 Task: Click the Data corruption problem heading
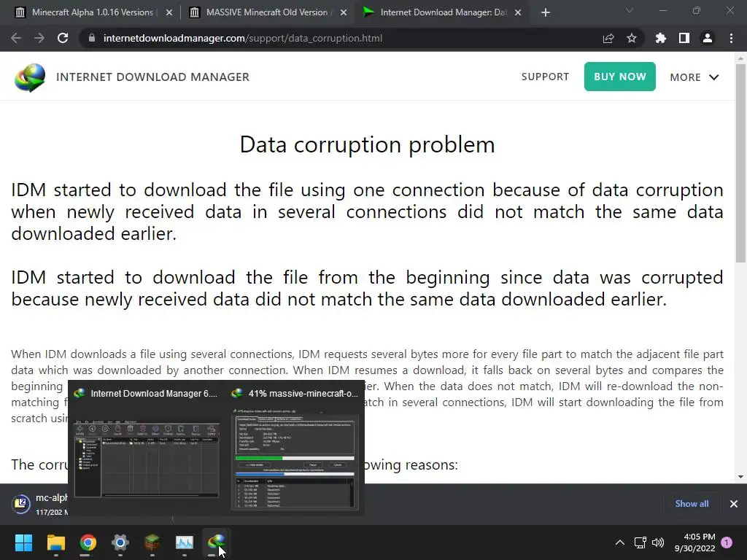tap(368, 144)
